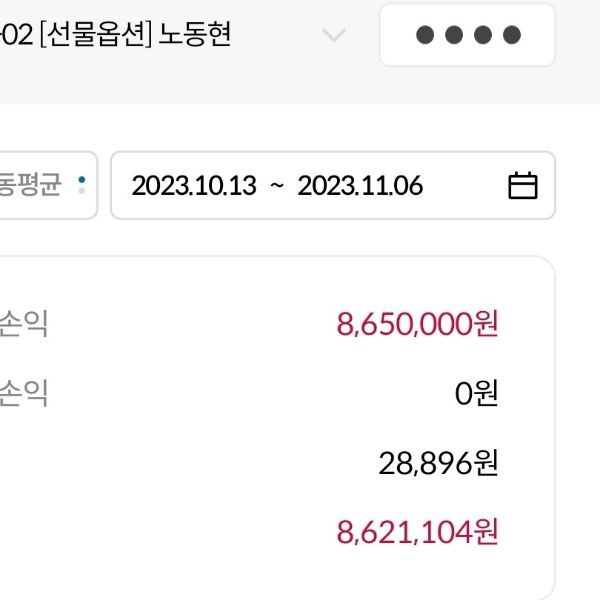Click the 28,896원 amount
The image size is (600, 600).
tap(438, 463)
